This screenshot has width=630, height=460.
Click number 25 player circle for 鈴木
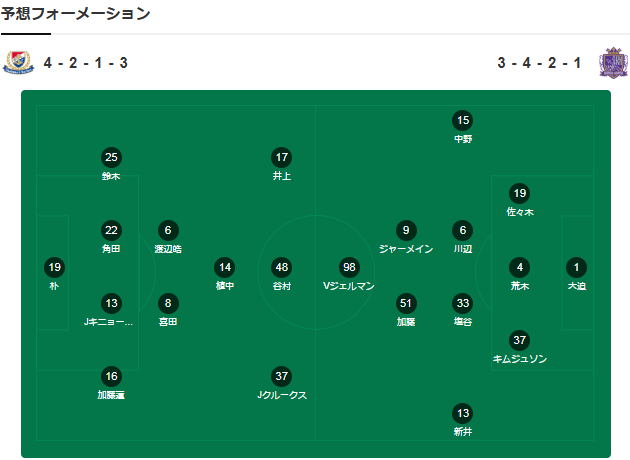click(x=111, y=157)
